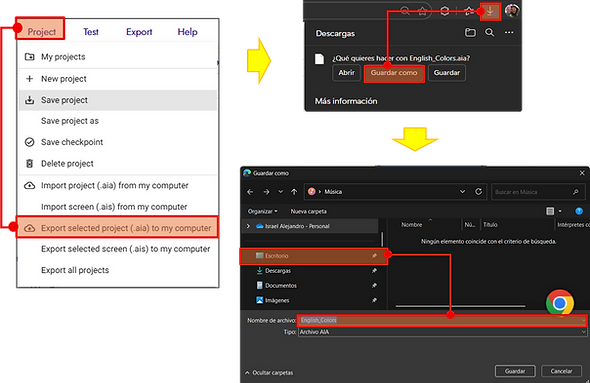Image resolution: width=590 pixels, height=383 pixels.
Task: Choose Export all projects
Action: [x=118, y=270]
